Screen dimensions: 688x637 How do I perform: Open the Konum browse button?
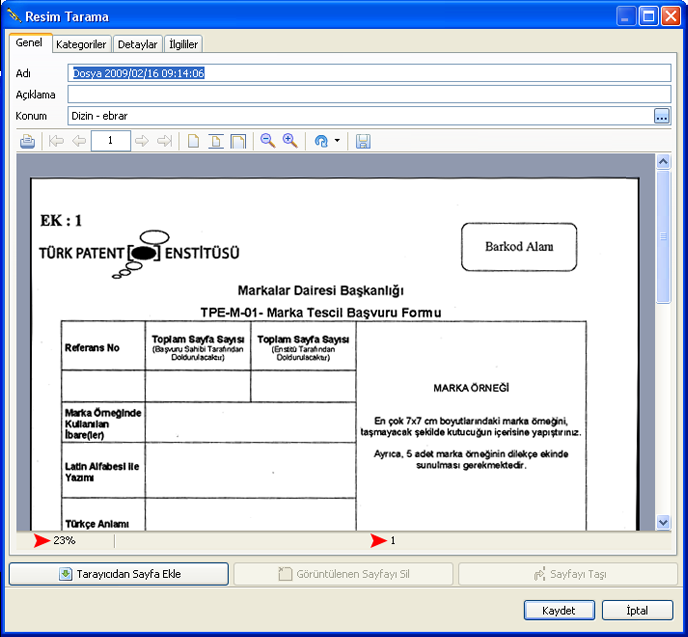661,116
